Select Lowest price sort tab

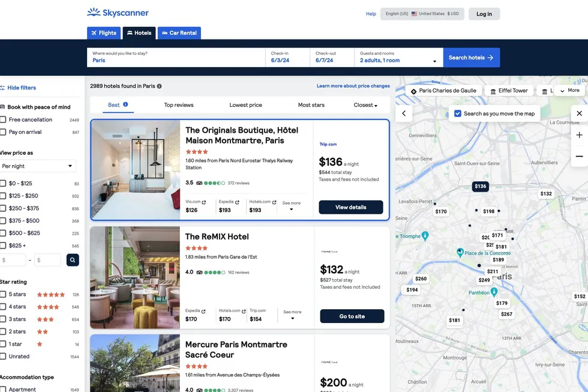click(x=245, y=105)
